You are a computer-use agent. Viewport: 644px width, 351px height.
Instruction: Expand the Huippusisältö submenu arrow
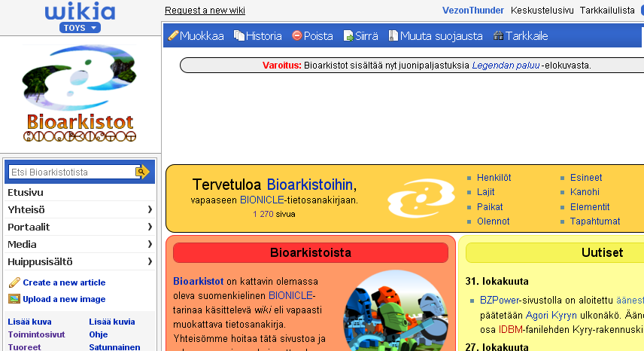coord(150,261)
